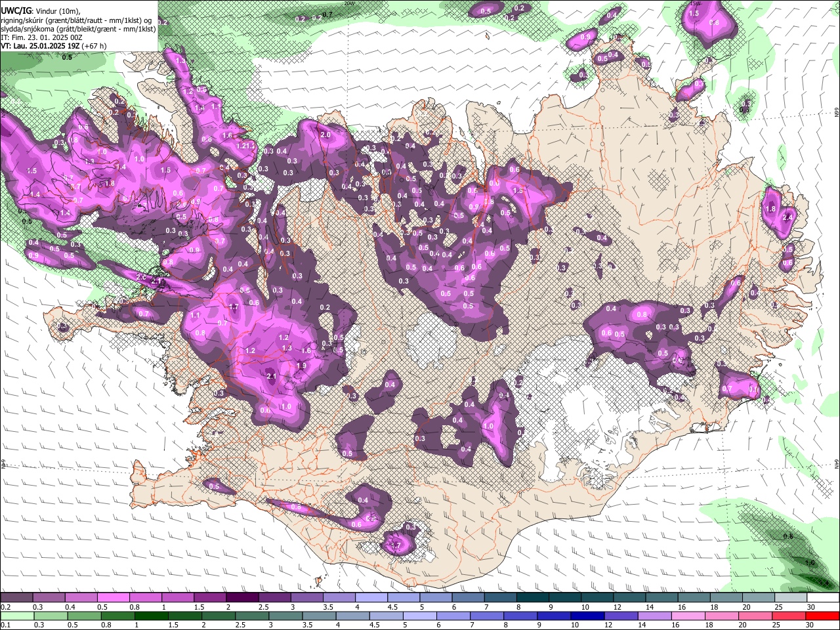This screenshot has height=630, width=840.
Task: Click the "20W" longitude label at top
Action: (x=349, y=3)
